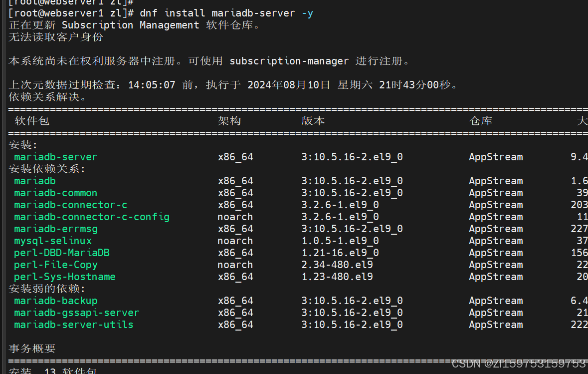Screen dimensions: 588x374
Task: Select the mariadb-backup package name
Action: pyautogui.click(x=56, y=301)
